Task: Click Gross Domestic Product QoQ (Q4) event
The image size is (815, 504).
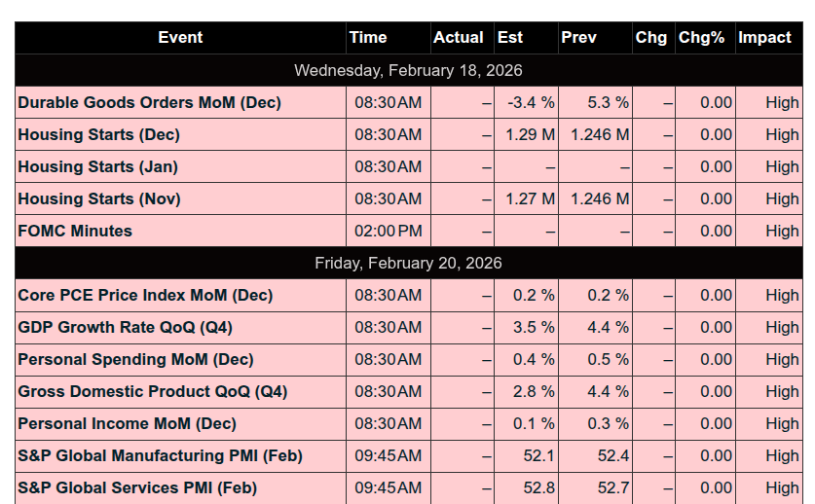Action: (152, 391)
